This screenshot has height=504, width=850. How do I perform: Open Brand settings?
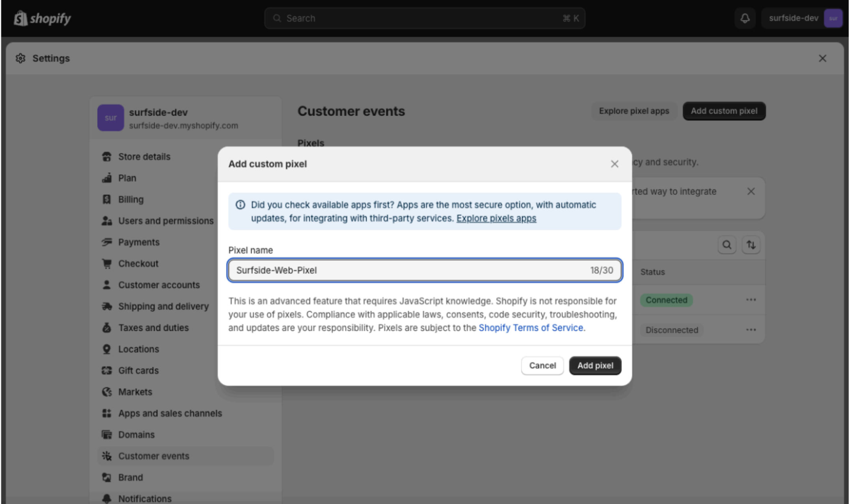point(131,478)
